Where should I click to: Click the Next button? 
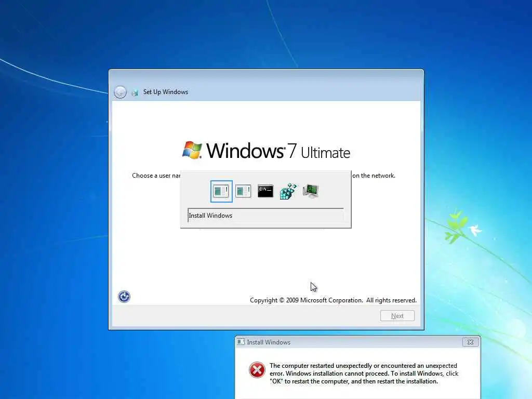397,316
